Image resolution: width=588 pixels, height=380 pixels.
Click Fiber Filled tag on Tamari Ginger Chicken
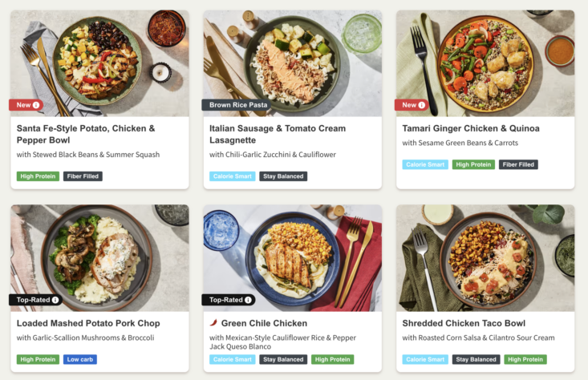click(518, 164)
